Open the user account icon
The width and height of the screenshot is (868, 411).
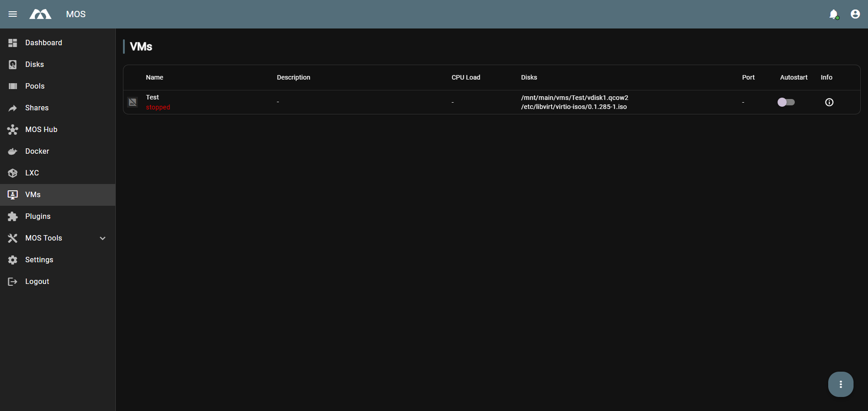tap(855, 14)
